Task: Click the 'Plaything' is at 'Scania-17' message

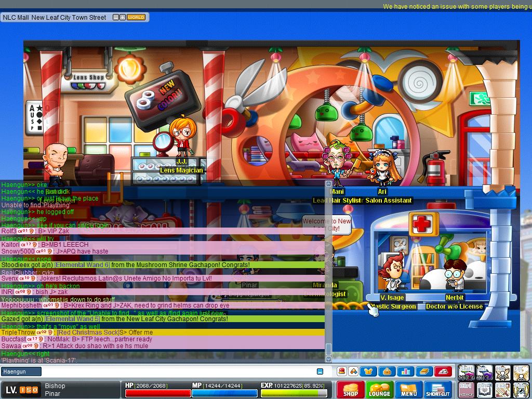Action: (x=39, y=361)
